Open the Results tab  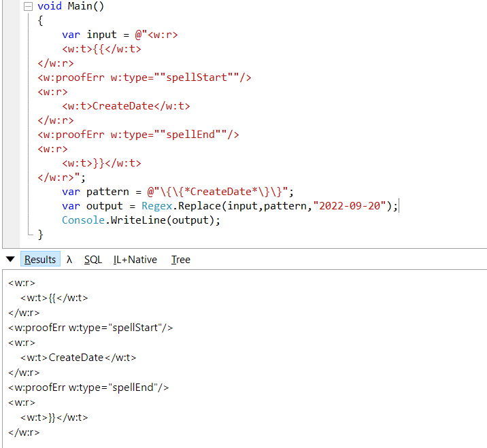point(40,259)
